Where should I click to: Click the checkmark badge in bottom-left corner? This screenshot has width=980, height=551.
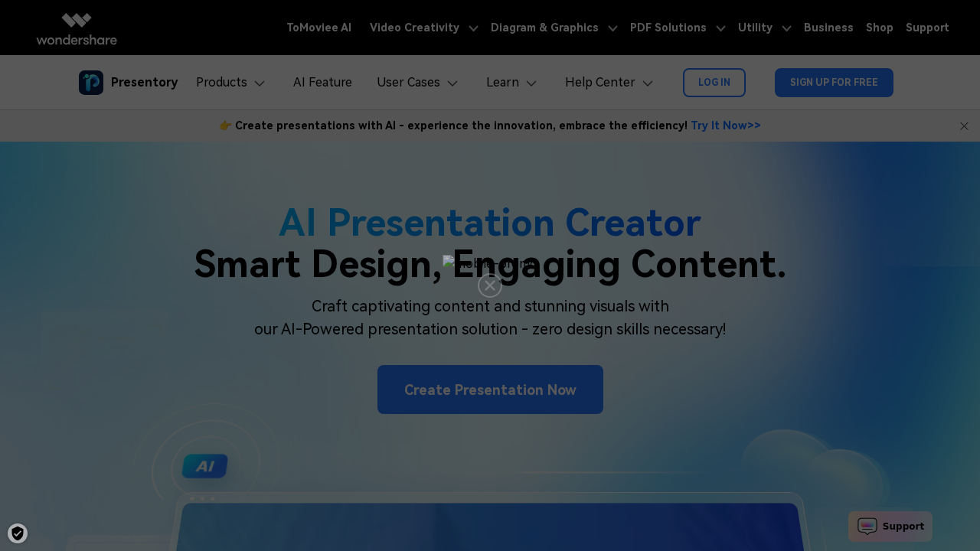pyautogui.click(x=17, y=533)
